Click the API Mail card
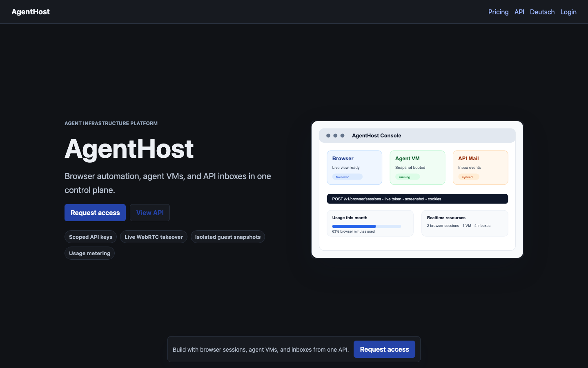588x368 pixels. click(480, 168)
